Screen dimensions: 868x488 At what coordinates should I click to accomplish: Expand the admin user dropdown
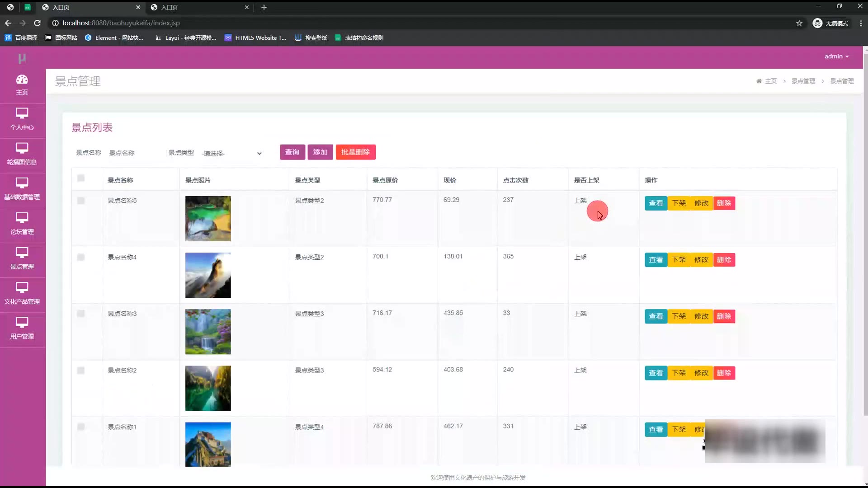coord(836,56)
